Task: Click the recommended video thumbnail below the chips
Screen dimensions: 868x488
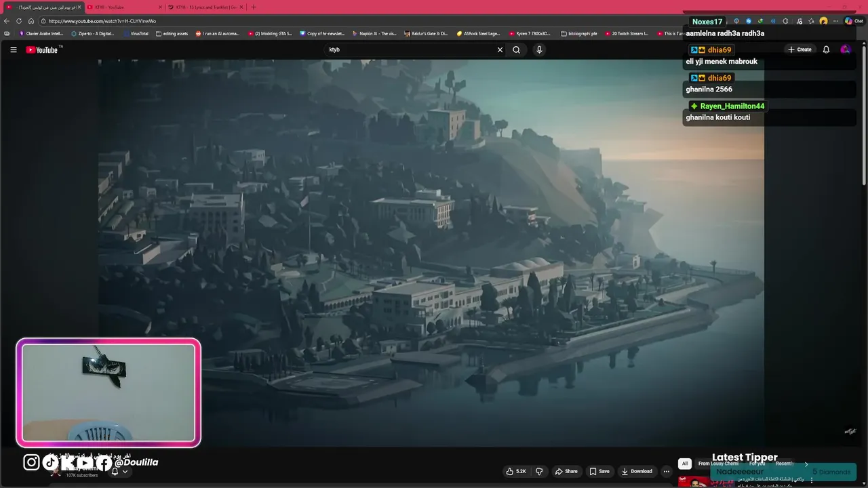Action: pos(706,482)
